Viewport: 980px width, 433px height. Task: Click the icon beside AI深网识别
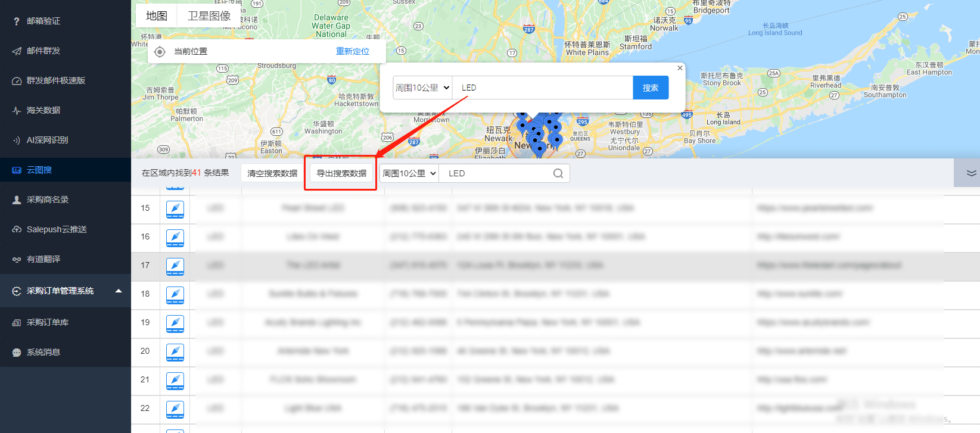(x=17, y=141)
